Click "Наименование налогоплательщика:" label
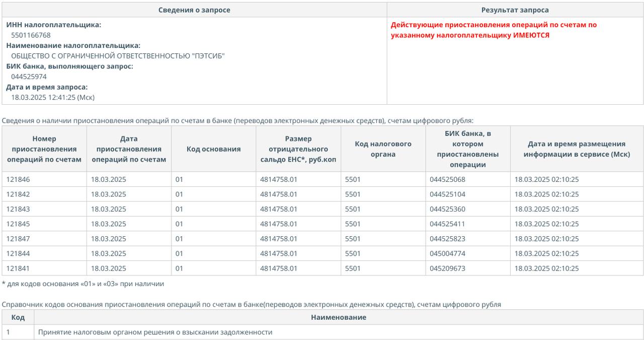Viewport: 644px width, 340px height. click(73, 45)
